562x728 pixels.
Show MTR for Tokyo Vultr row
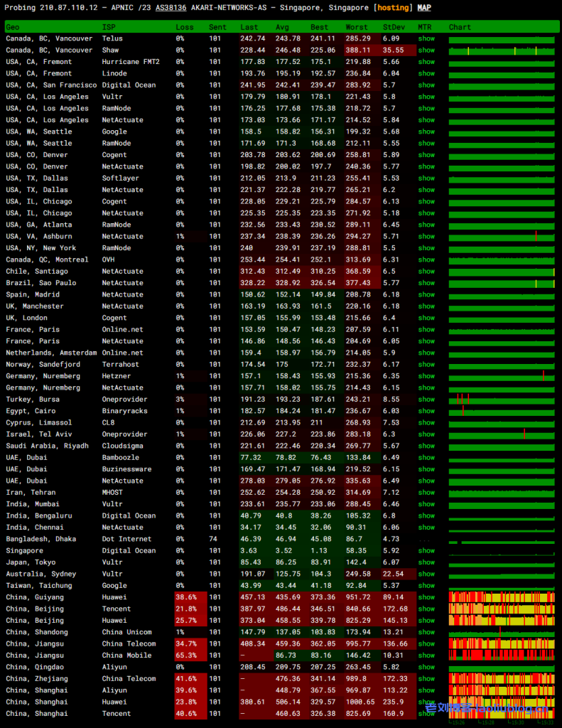426,562
